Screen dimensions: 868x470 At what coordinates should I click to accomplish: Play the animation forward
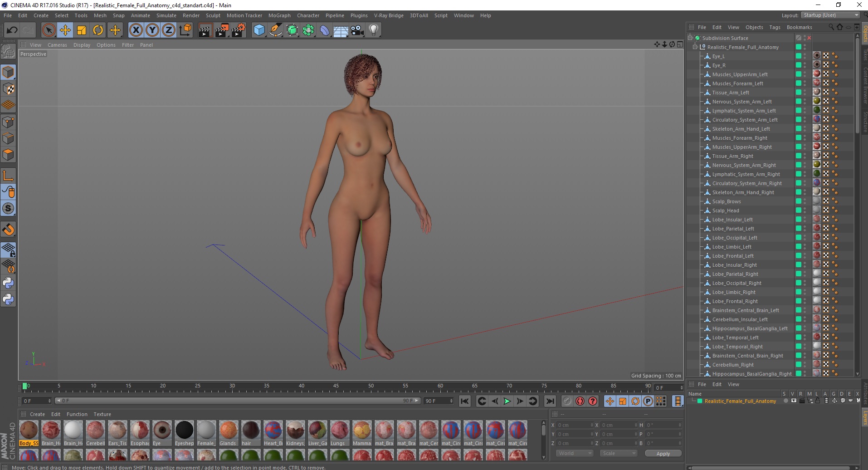tap(507, 401)
